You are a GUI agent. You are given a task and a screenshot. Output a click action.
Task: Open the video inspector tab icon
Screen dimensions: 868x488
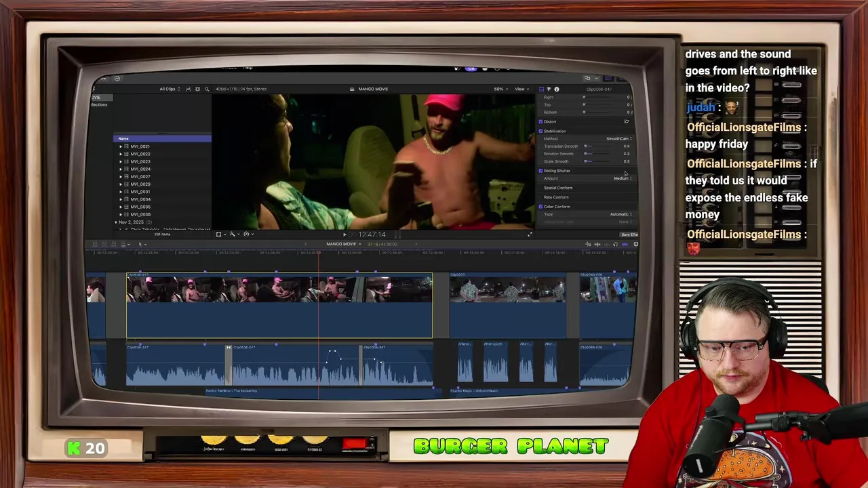pos(541,89)
